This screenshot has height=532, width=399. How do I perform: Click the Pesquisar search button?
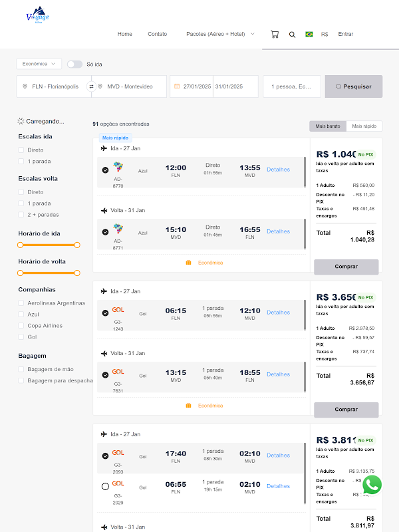354,86
